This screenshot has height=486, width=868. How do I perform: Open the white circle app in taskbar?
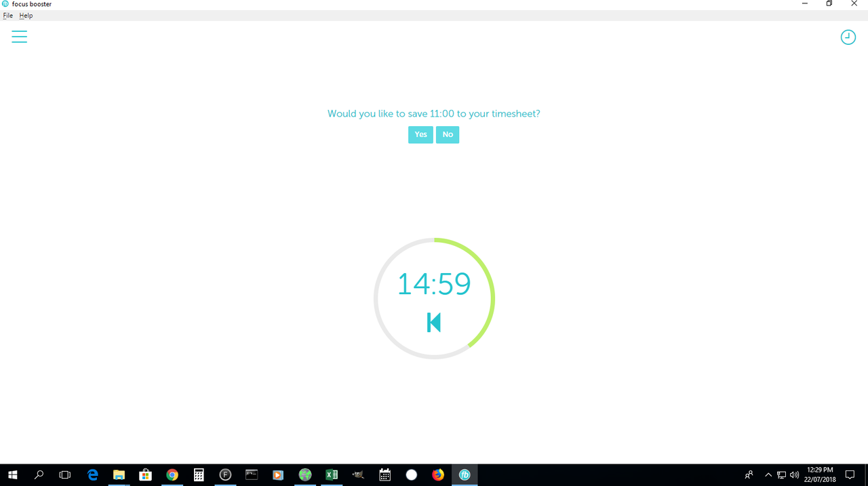click(x=412, y=475)
